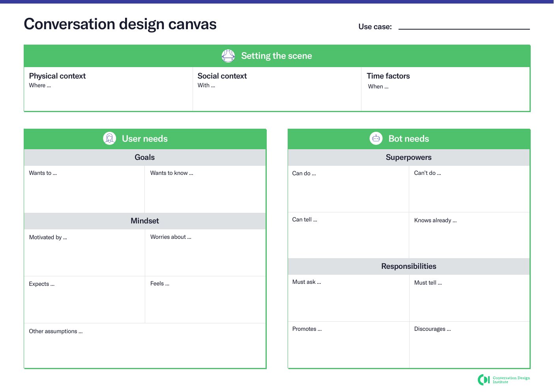Click the Use case input line
Image resolution: width=554 pixels, height=392 pixels.
pyautogui.click(x=464, y=28)
